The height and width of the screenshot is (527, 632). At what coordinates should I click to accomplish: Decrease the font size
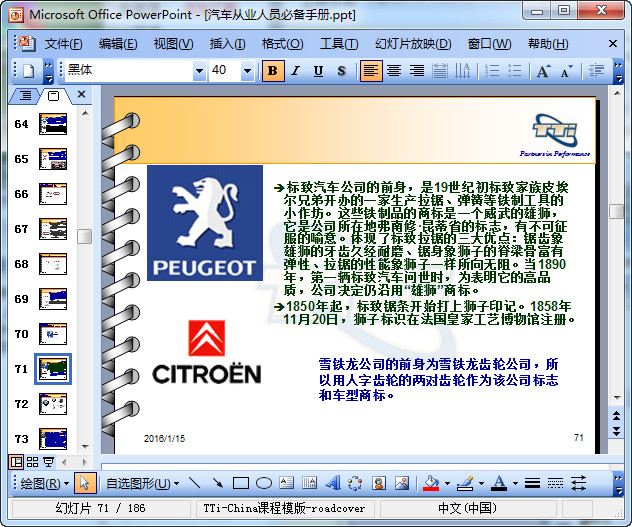pyautogui.click(x=566, y=71)
